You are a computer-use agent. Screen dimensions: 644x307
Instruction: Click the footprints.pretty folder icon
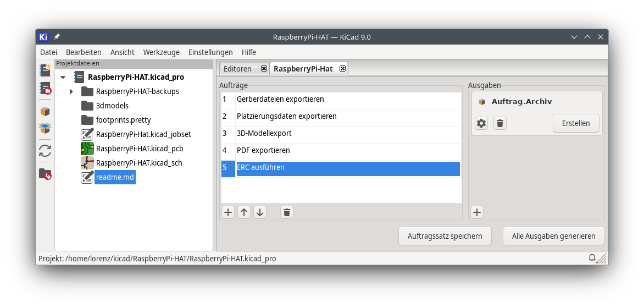87,120
